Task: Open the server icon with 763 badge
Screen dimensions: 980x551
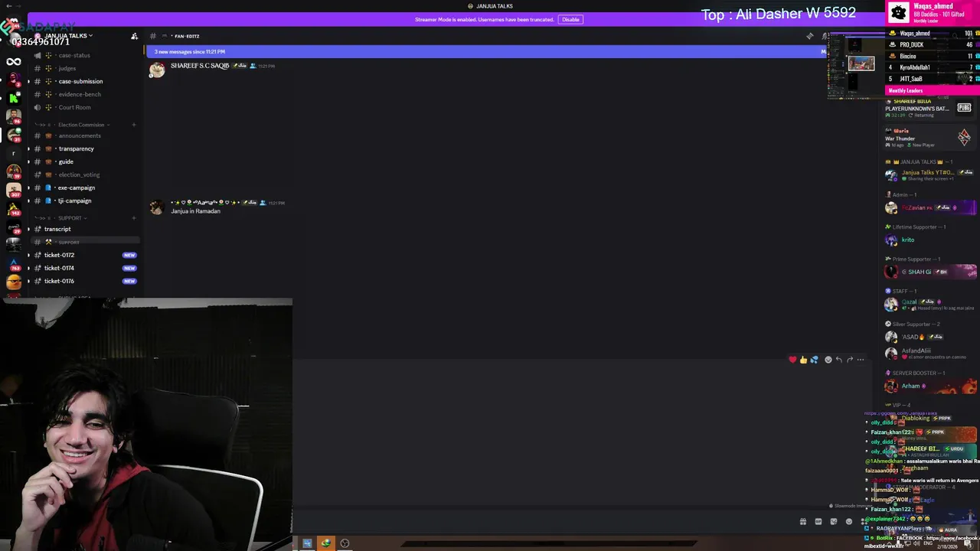Action: (14, 264)
